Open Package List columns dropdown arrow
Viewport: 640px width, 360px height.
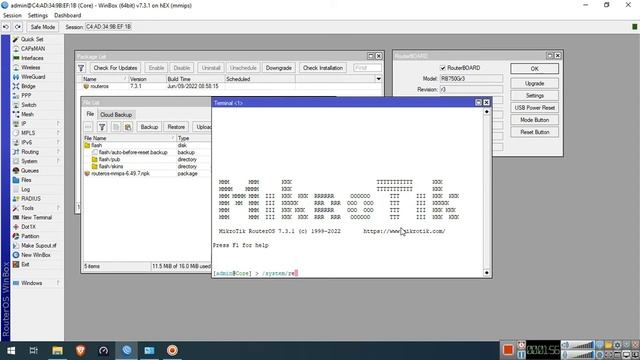coord(378,79)
